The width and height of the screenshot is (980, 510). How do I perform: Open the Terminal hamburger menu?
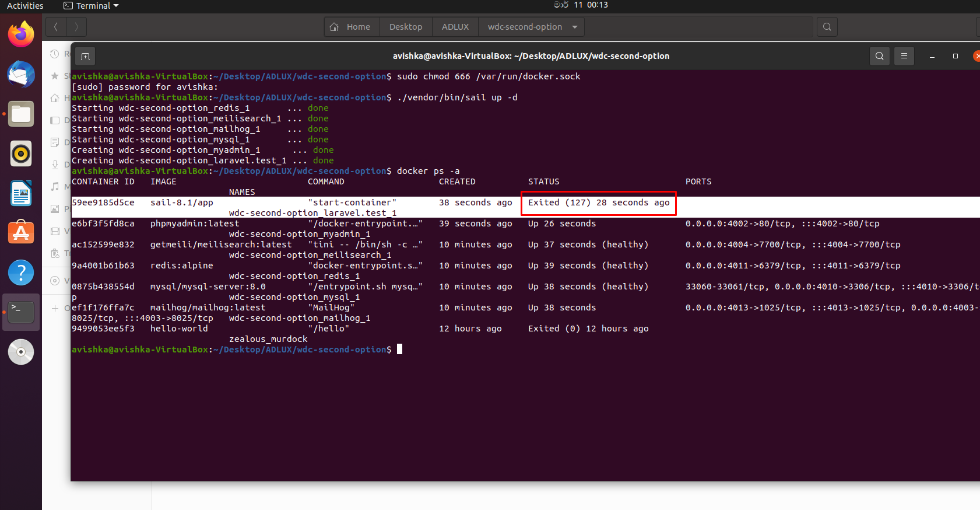[x=904, y=56]
